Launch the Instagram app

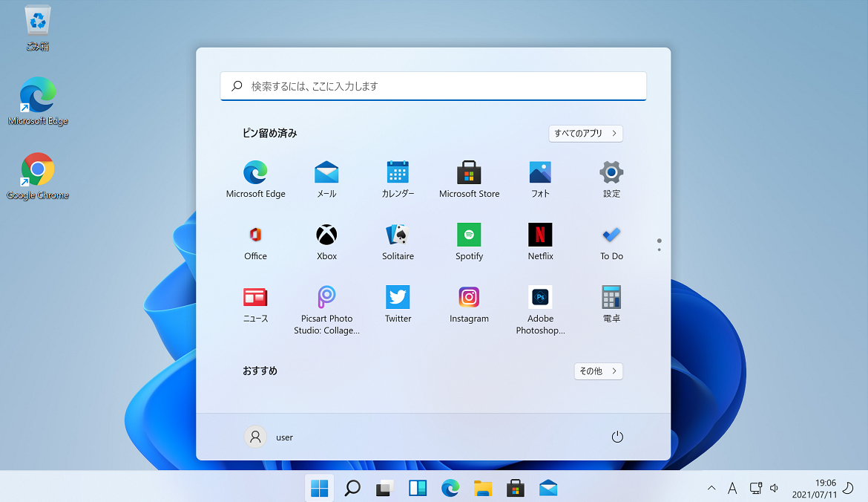click(x=469, y=304)
